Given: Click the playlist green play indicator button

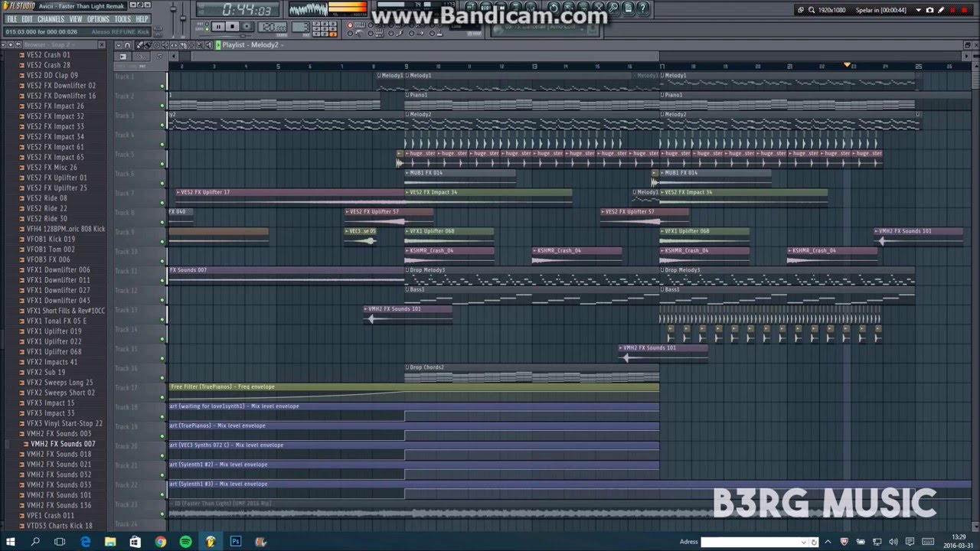Looking at the screenshot, I should tap(218, 45).
